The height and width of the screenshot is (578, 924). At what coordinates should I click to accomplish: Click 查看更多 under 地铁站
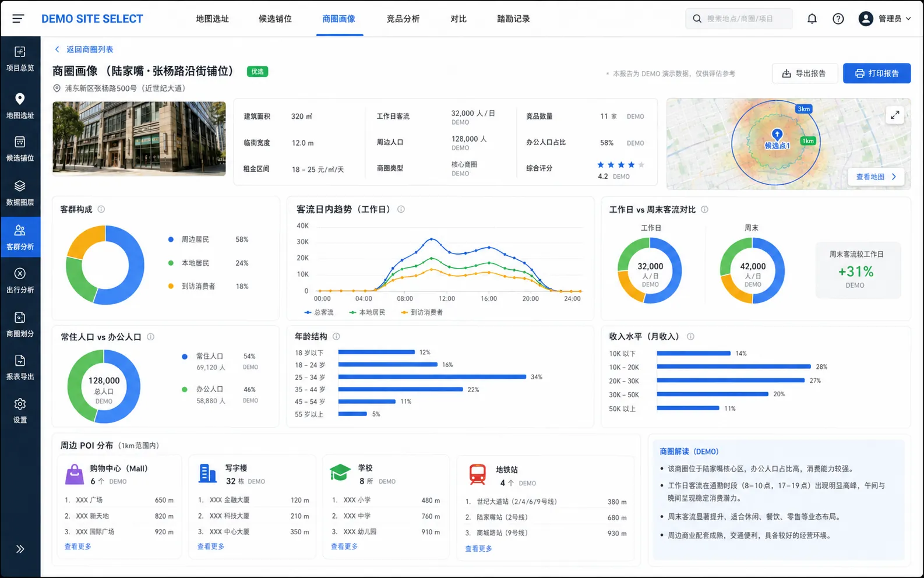[x=478, y=549]
